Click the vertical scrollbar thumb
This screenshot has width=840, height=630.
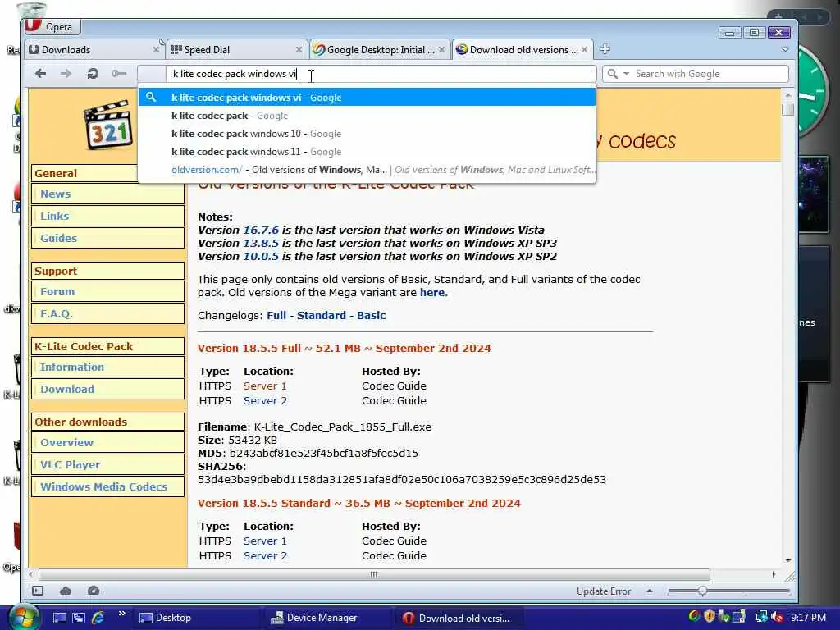coord(787,109)
